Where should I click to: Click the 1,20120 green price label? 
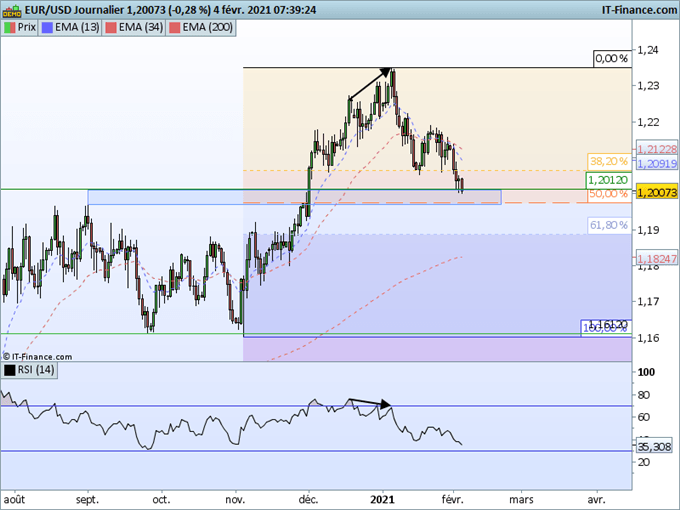pos(608,180)
